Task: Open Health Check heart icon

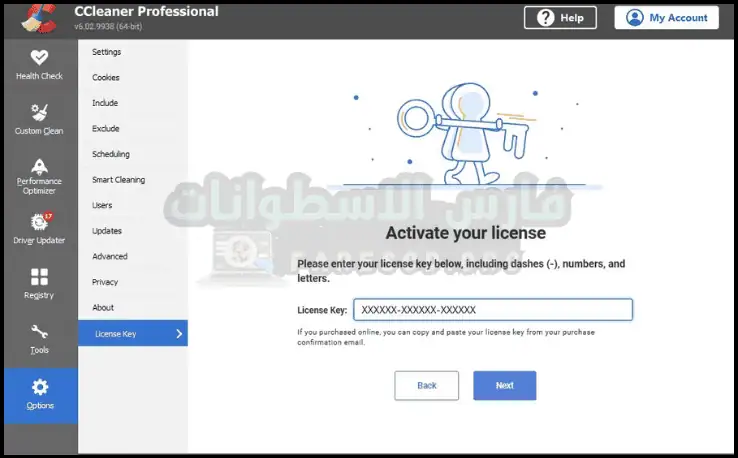Action: (x=39, y=58)
